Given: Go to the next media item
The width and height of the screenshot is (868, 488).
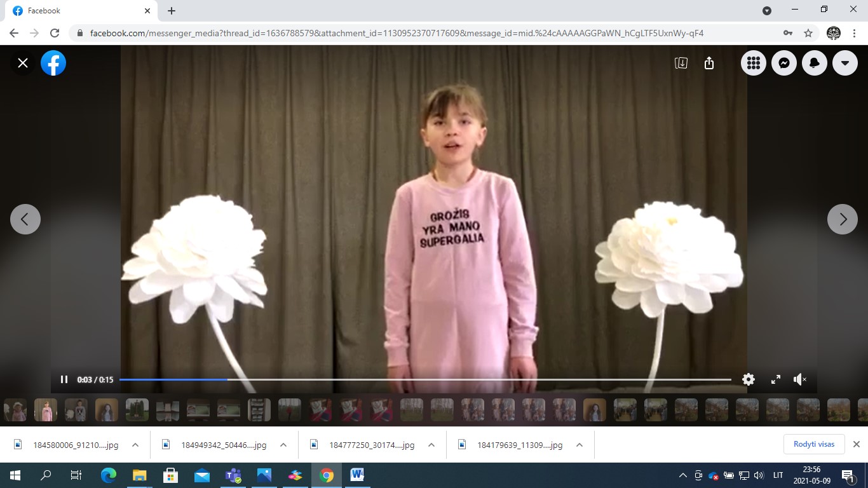Looking at the screenshot, I should coord(843,219).
